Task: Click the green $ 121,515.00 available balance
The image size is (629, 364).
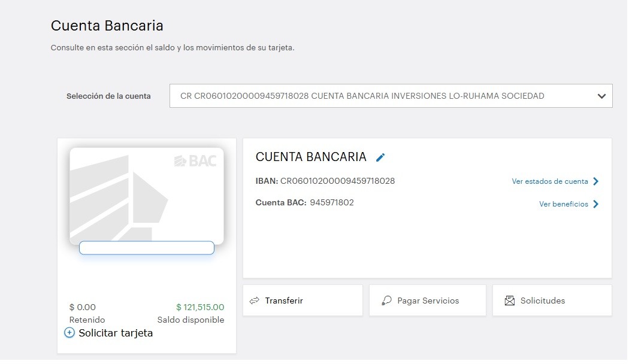Action: click(200, 307)
